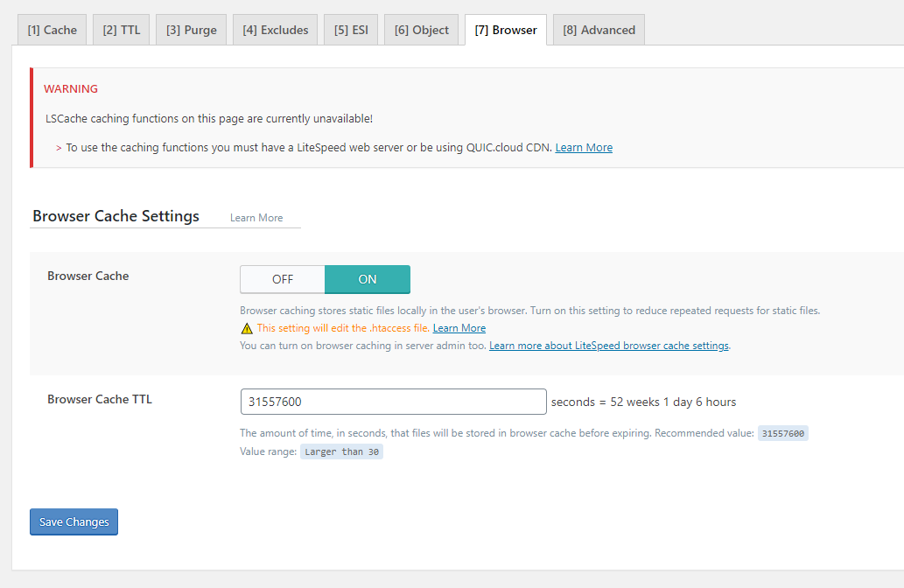The width and height of the screenshot is (904, 588).
Task: Open Learn More beside Browser Cache Settings heading
Action: [256, 218]
